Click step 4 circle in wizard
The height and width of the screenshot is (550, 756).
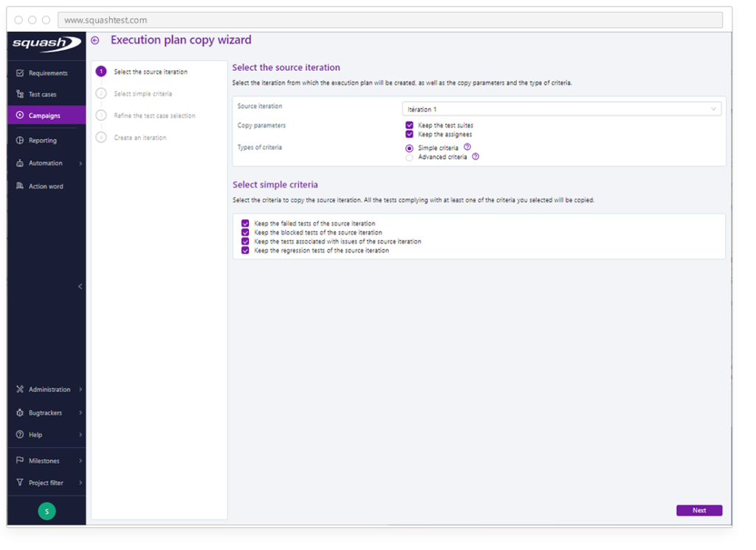pos(101,137)
